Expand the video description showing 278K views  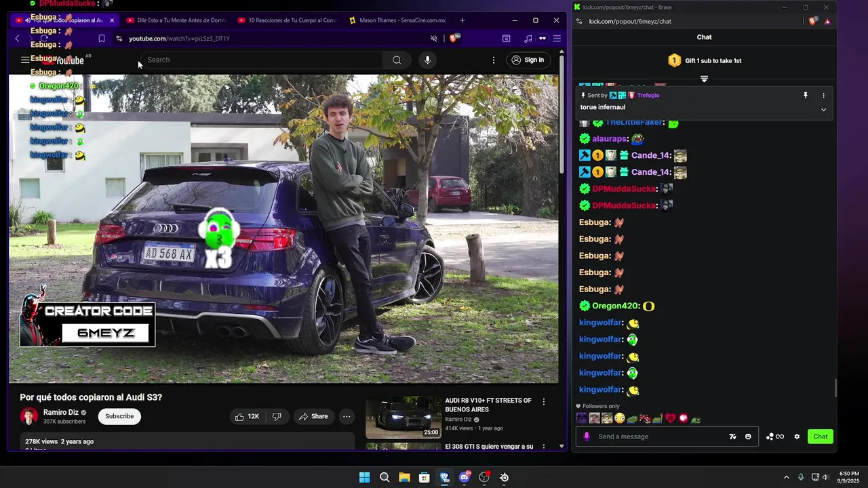click(x=186, y=442)
